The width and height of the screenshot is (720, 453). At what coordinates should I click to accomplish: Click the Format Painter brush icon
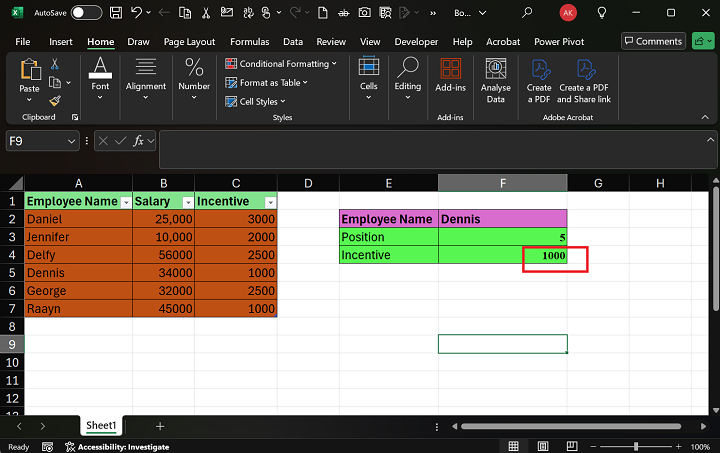55,100
